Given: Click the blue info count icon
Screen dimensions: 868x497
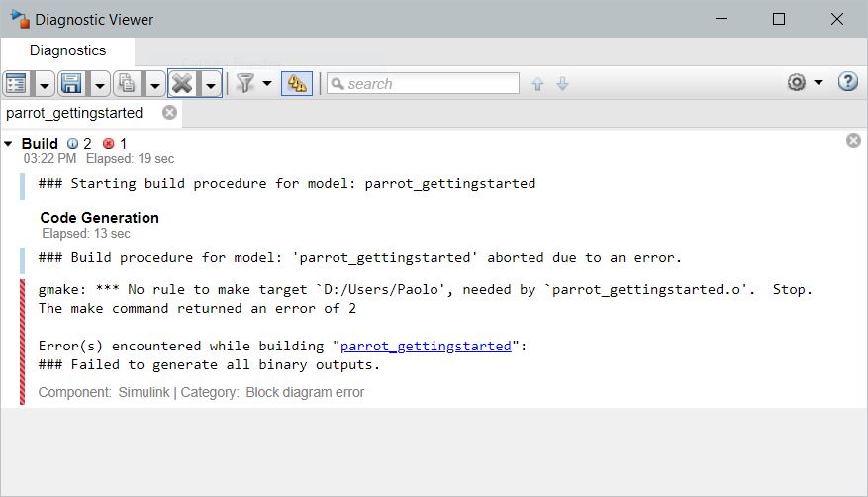Looking at the screenshot, I should [72, 144].
